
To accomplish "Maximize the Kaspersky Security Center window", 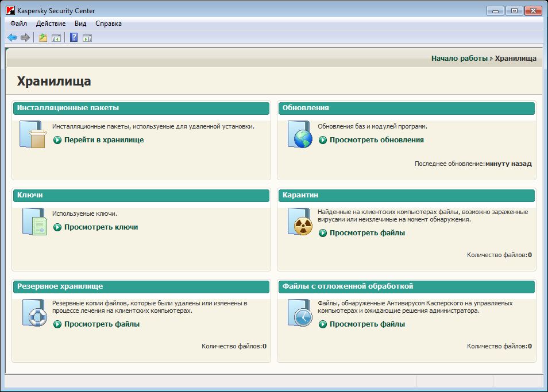I will (x=514, y=11).
